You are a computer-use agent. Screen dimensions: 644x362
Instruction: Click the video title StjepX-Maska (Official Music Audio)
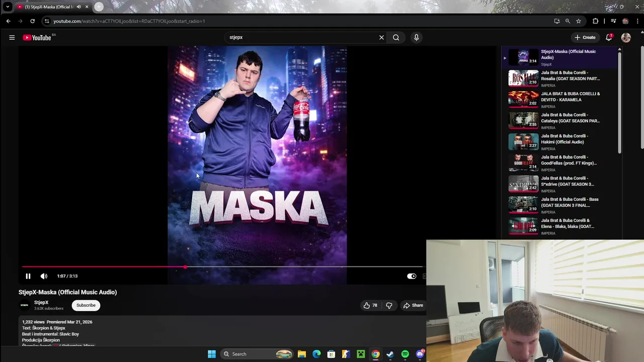click(x=67, y=292)
